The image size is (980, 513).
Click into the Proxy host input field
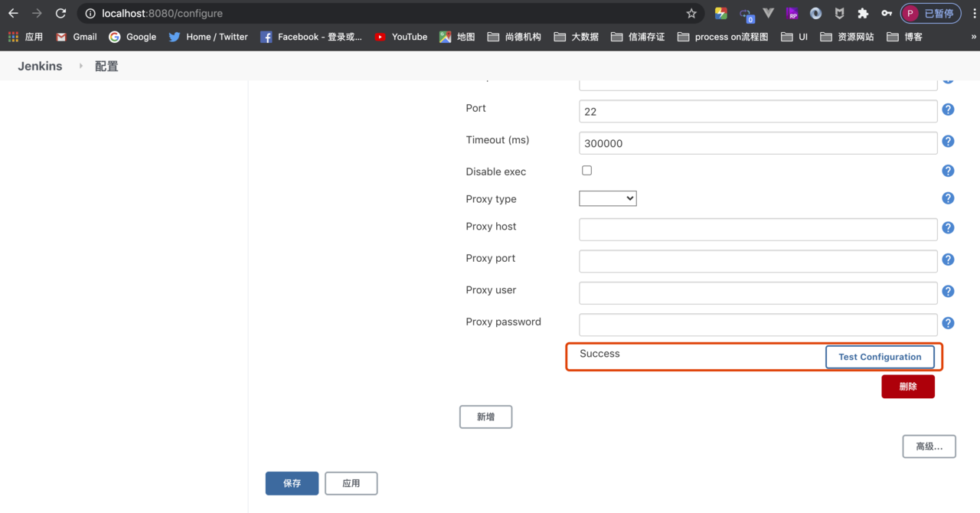758,229
